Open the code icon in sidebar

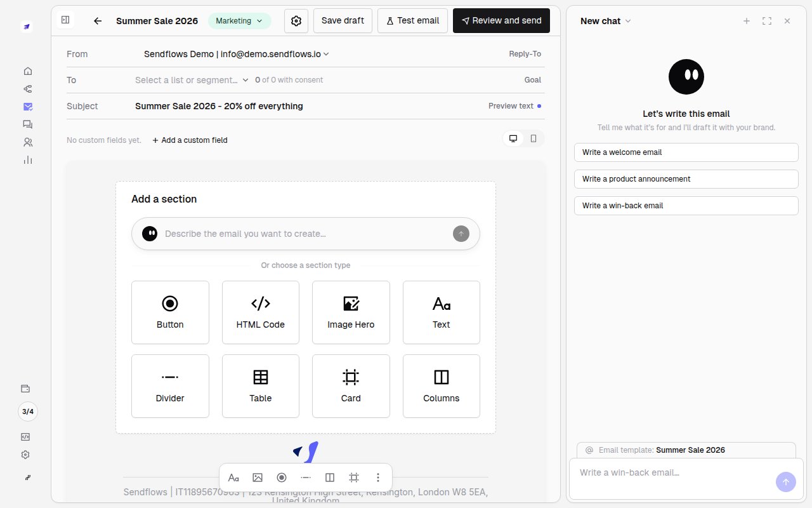tap(25, 437)
